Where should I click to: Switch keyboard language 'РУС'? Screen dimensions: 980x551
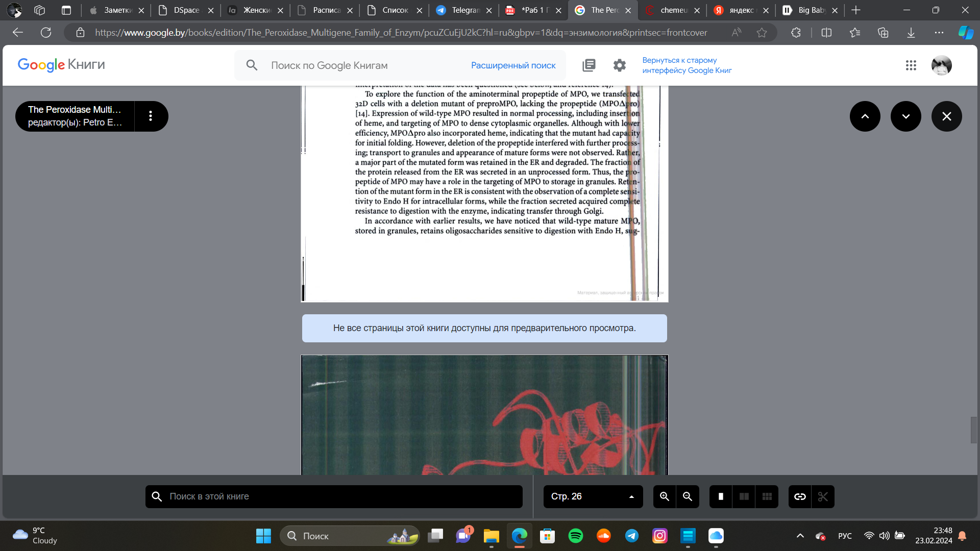coord(845,536)
